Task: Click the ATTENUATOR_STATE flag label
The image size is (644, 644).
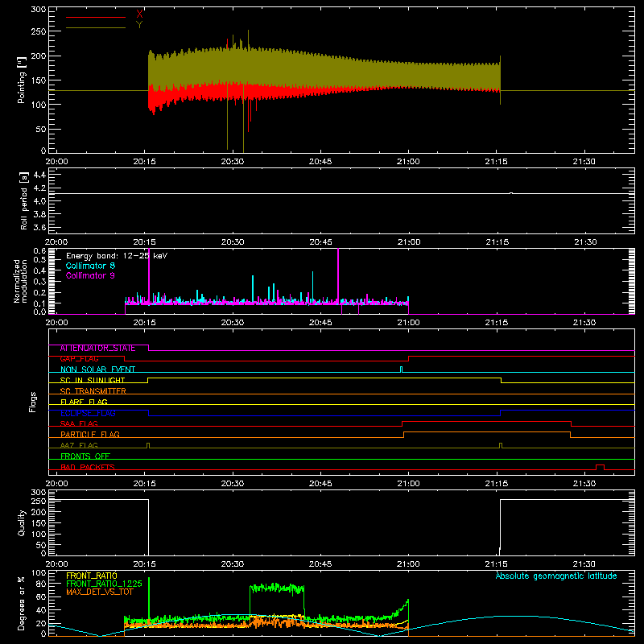Action: [97, 349]
